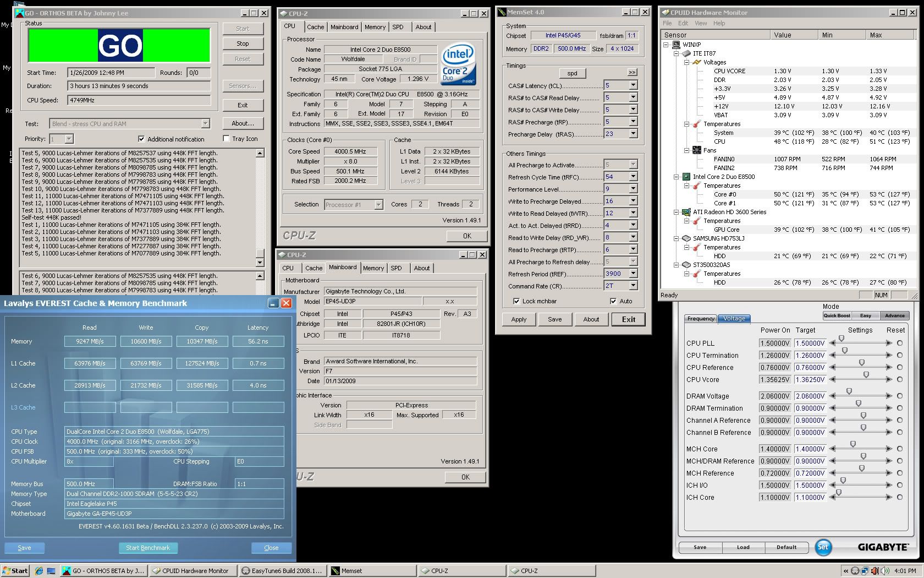
Task: Open the Precharge Delay (tRAS) dropdown
Action: pyautogui.click(x=633, y=134)
